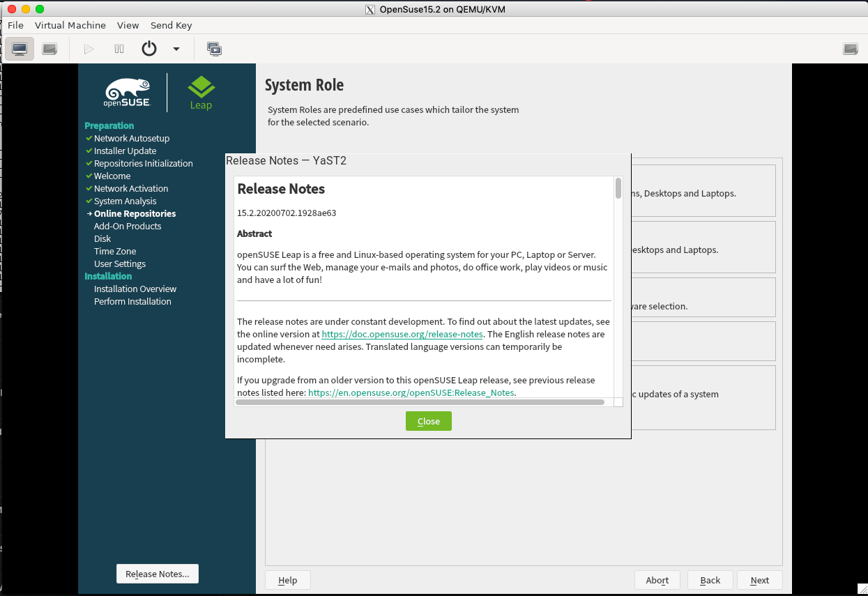This screenshot has width=868, height=596.
Task: Open the View menu
Action: click(128, 25)
